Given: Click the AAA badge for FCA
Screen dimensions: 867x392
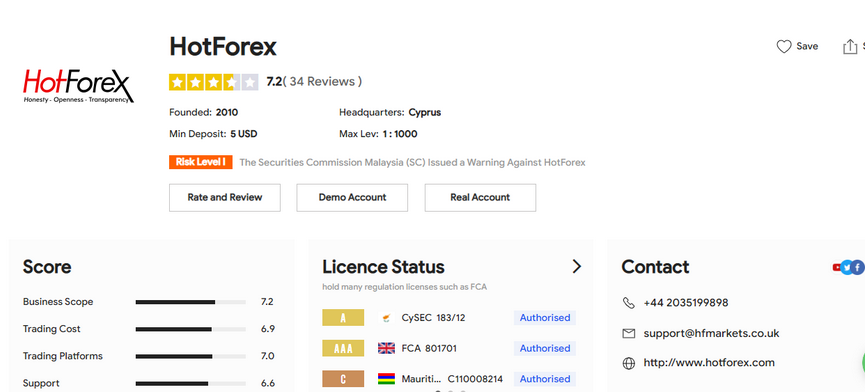Looking at the screenshot, I should (343, 348).
